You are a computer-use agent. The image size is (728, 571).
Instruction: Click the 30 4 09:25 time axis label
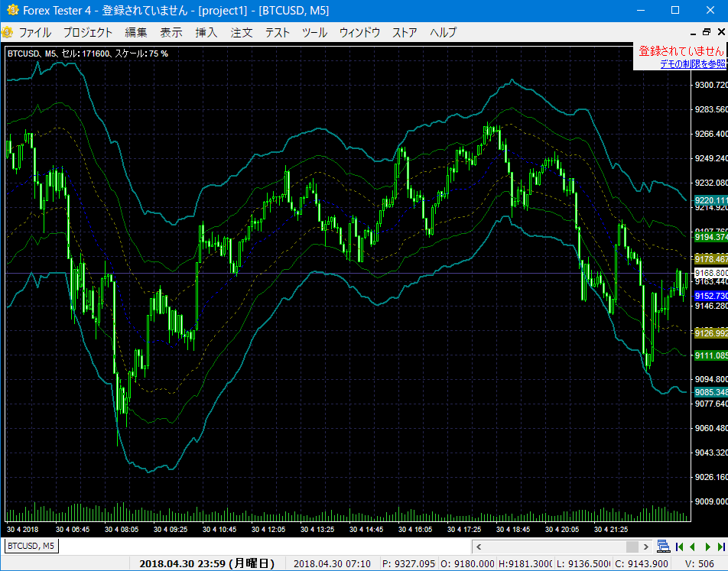(171, 529)
